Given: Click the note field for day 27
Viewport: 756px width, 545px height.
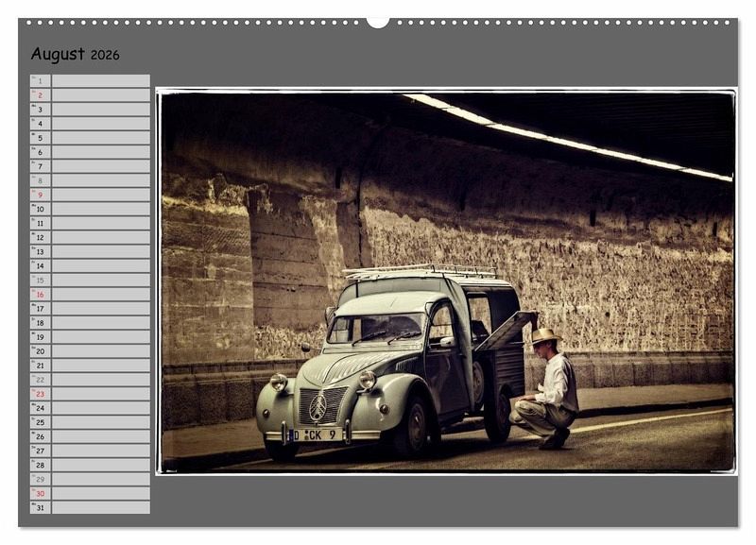Looking at the screenshot, I should 100,450.
